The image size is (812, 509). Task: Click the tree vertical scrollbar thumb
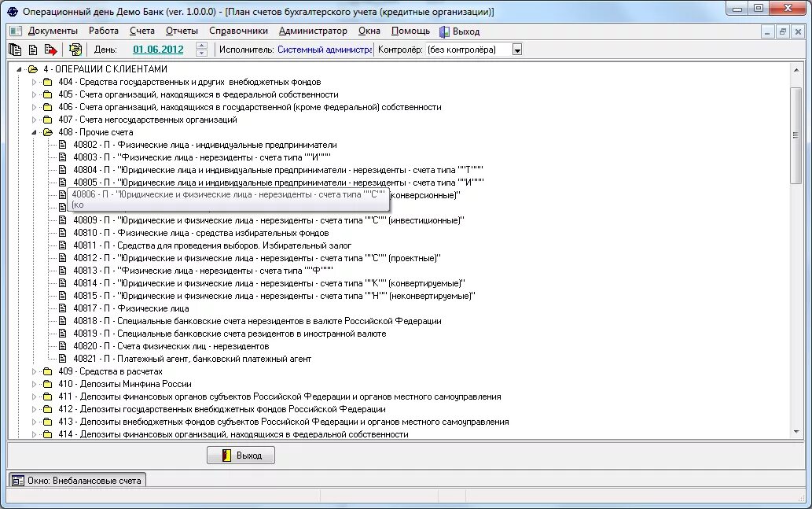(796, 135)
